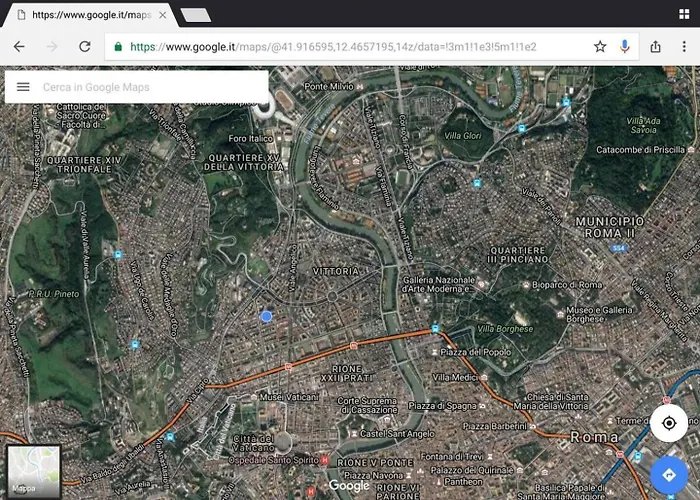Open a new tab
The image size is (700, 500).
click(x=195, y=15)
